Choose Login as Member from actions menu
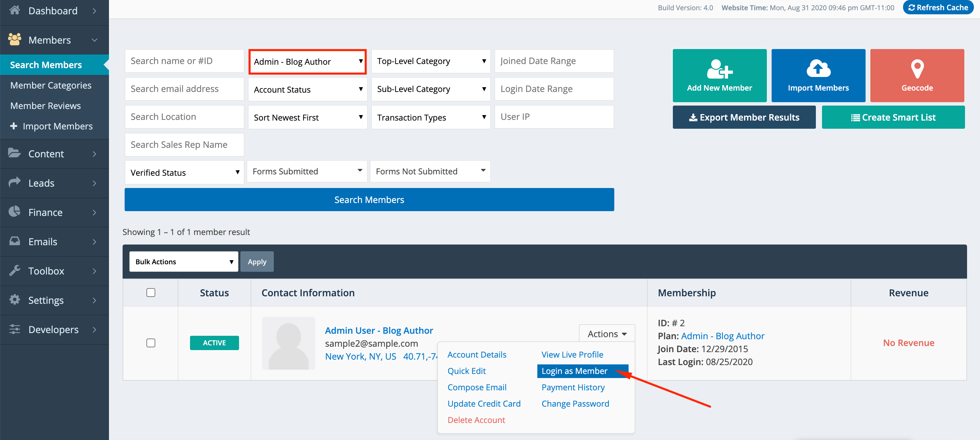 click(x=574, y=371)
